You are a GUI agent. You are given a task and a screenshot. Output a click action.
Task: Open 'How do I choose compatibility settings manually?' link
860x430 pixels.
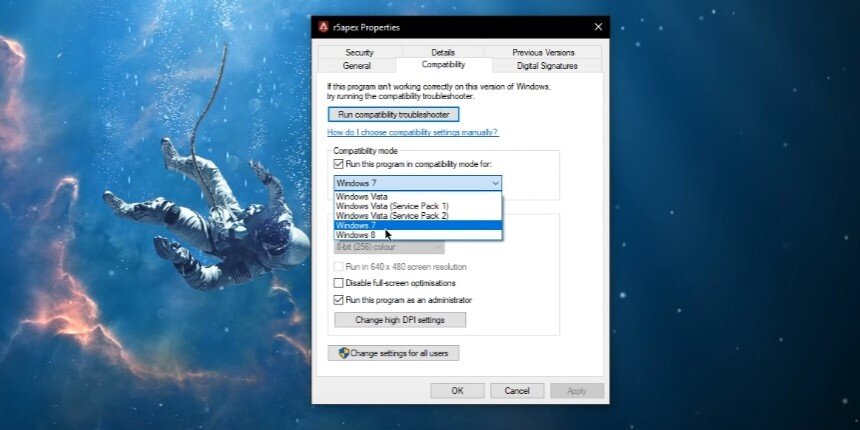(412, 132)
